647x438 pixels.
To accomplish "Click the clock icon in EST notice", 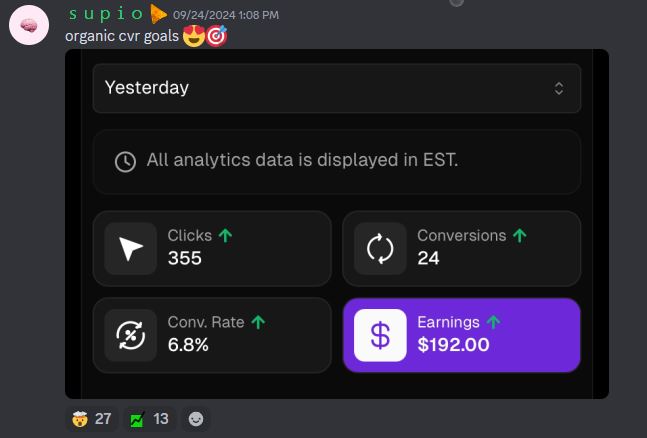I will click(x=125, y=161).
